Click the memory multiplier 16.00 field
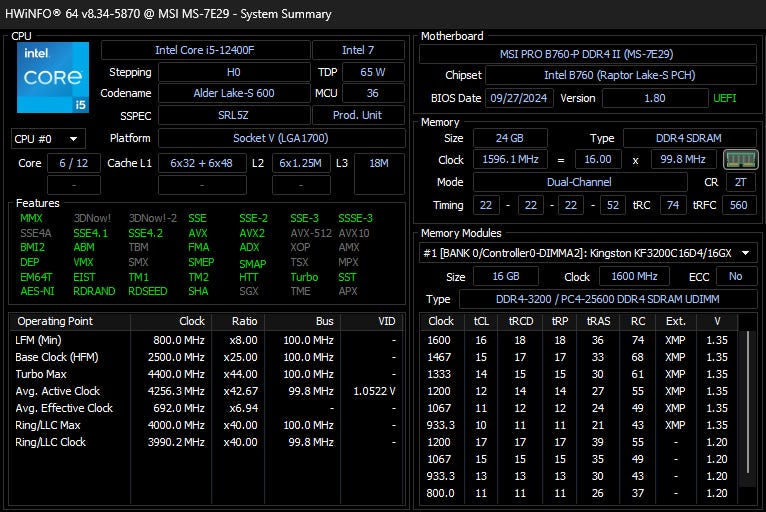766x512 pixels. 598,159
